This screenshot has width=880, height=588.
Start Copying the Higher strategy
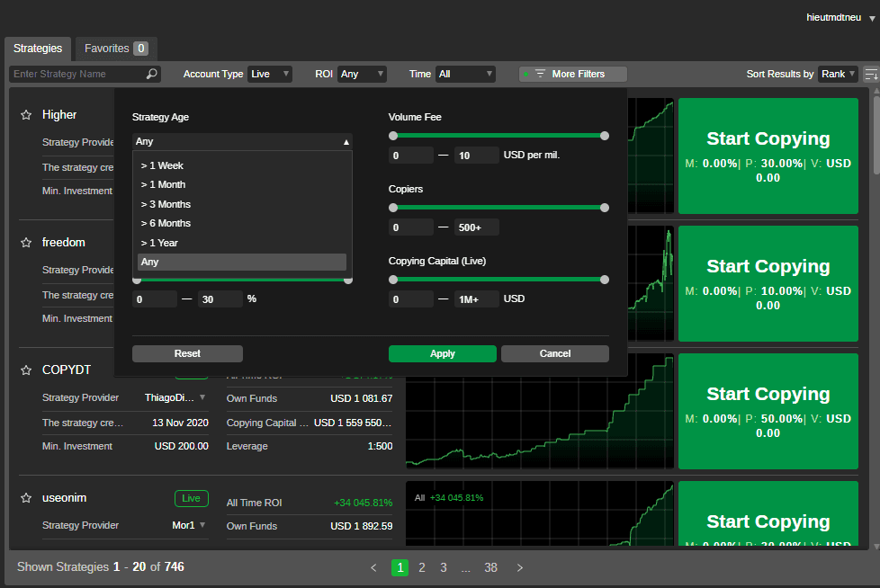pos(768,156)
